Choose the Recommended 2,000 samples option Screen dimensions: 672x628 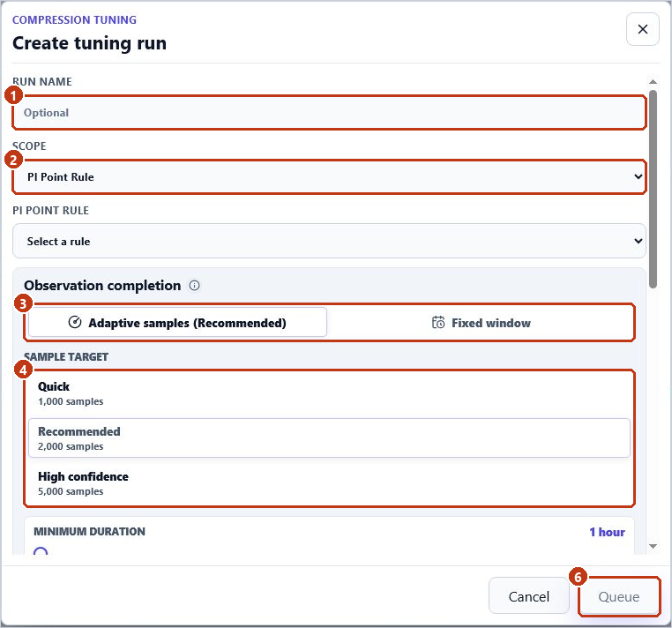click(x=329, y=438)
